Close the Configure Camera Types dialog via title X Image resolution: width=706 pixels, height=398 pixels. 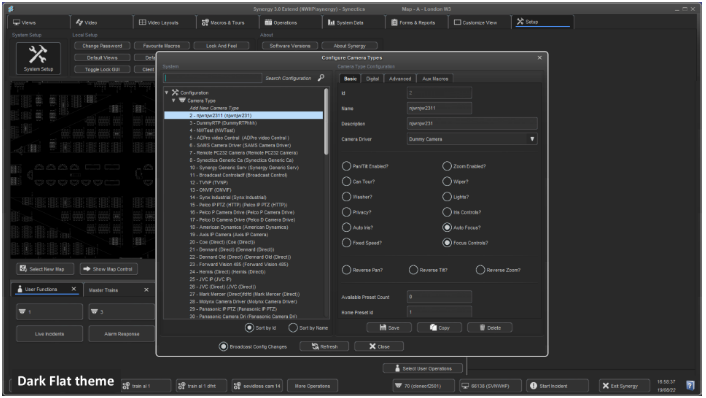tap(539, 58)
